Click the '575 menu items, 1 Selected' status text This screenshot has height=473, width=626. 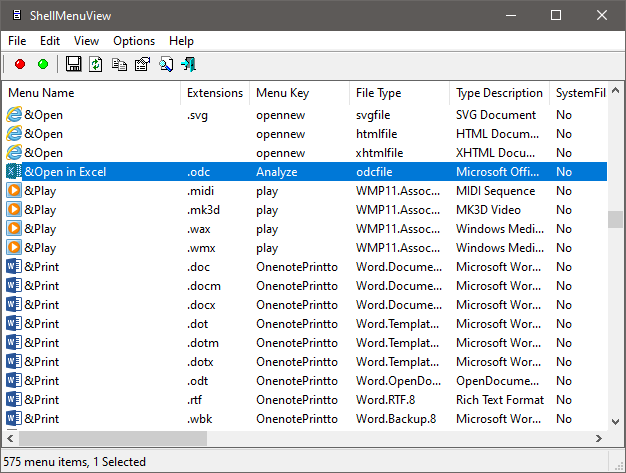(75, 462)
